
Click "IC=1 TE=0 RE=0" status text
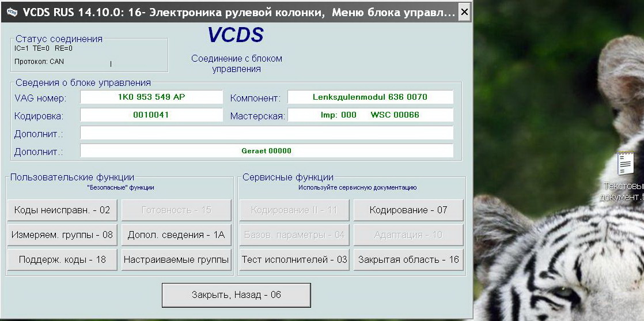tap(44, 48)
